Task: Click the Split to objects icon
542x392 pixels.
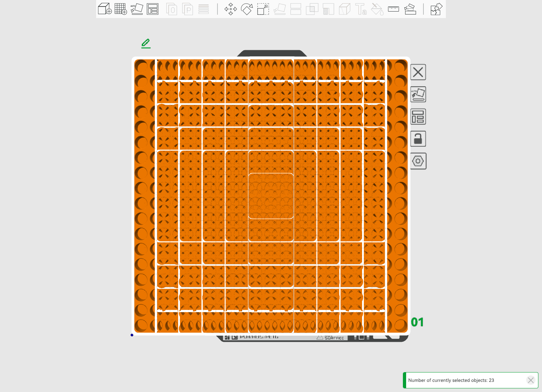Action: tap(172, 9)
